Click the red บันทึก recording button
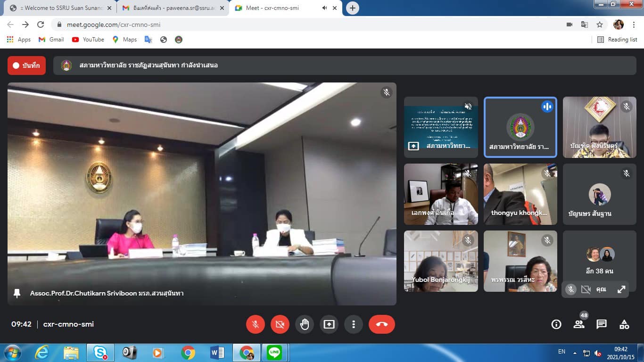Screen dimensions: 644x362 26,66
